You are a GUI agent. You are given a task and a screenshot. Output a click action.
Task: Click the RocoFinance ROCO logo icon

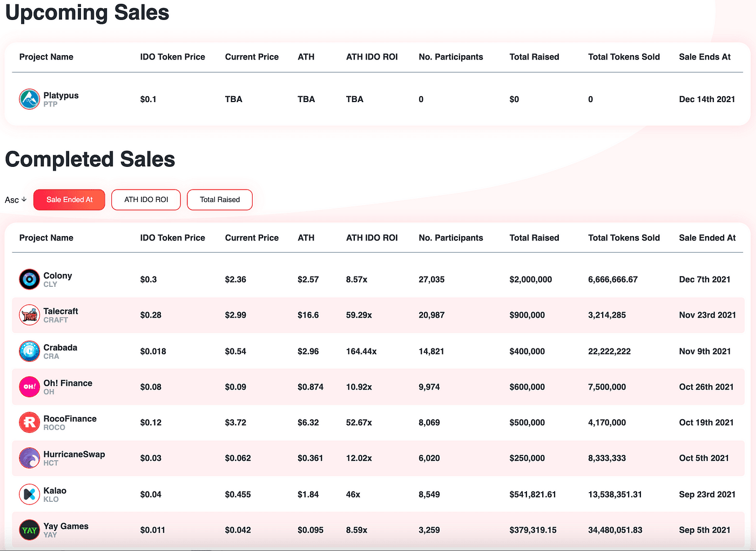[x=29, y=422]
